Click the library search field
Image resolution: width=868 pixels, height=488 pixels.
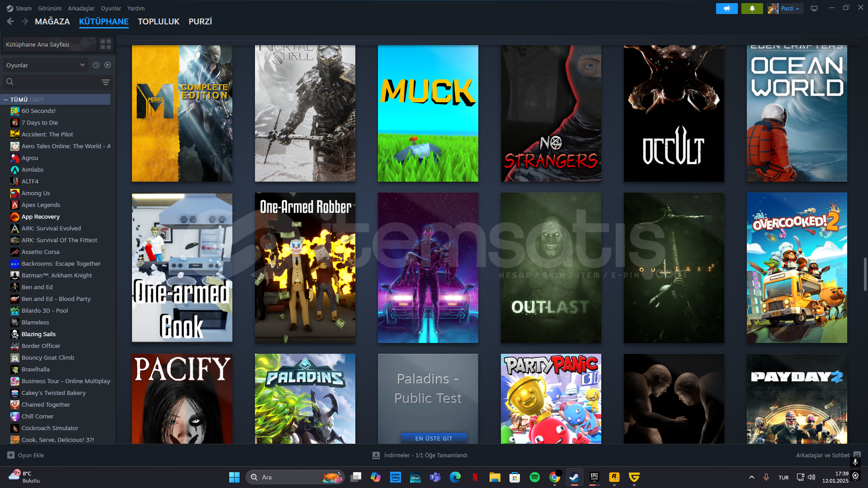click(52, 82)
